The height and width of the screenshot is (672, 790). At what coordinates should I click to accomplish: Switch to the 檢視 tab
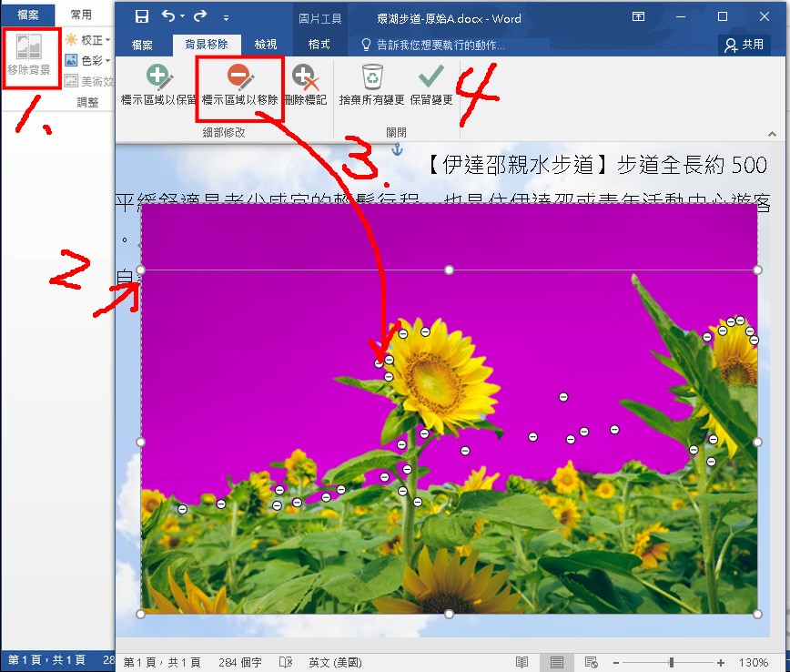(x=266, y=44)
